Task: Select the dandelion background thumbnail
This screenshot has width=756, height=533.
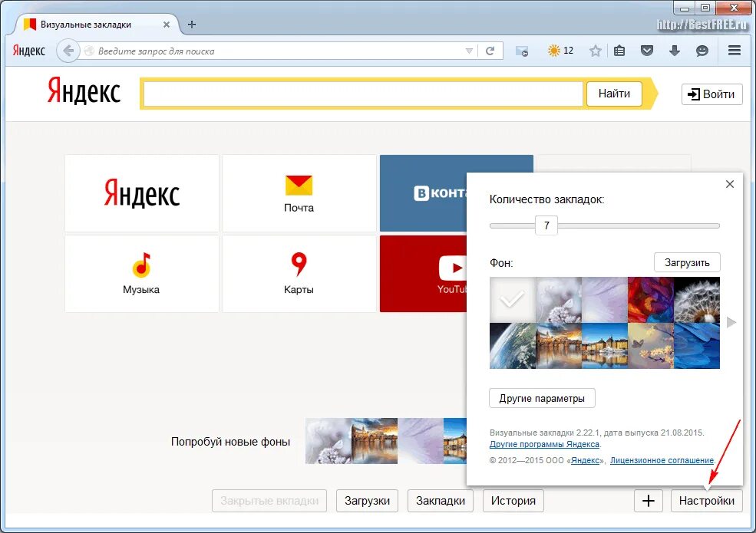Action: tap(697, 300)
